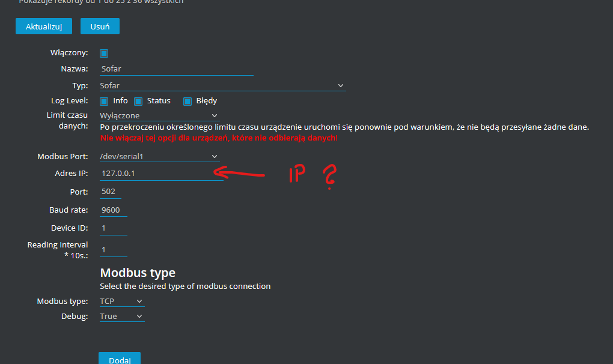Open the Debug dropdown set to True
Screen dimensions: 613x364
122,317
